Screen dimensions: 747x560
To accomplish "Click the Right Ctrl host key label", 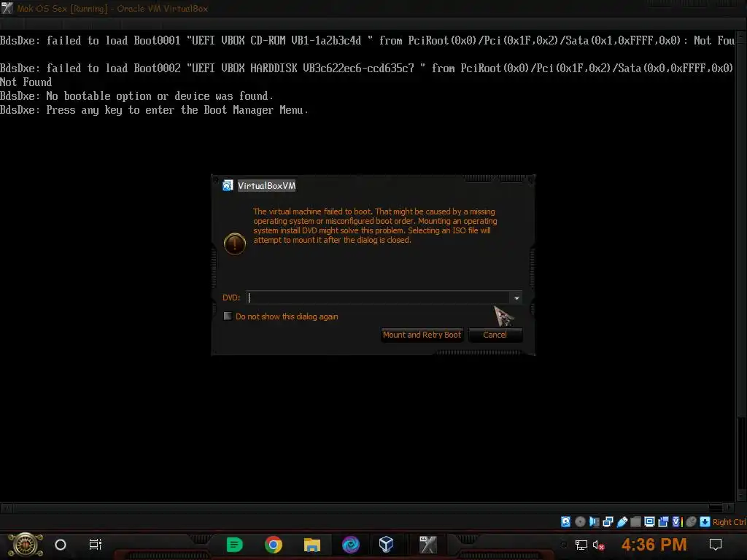I will click(x=729, y=522).
